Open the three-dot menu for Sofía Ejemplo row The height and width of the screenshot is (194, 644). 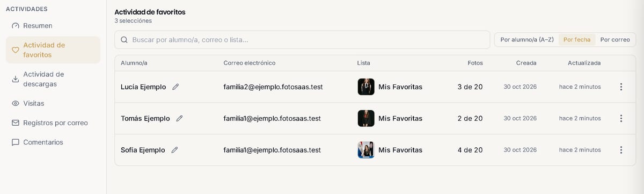coord(621,150)
